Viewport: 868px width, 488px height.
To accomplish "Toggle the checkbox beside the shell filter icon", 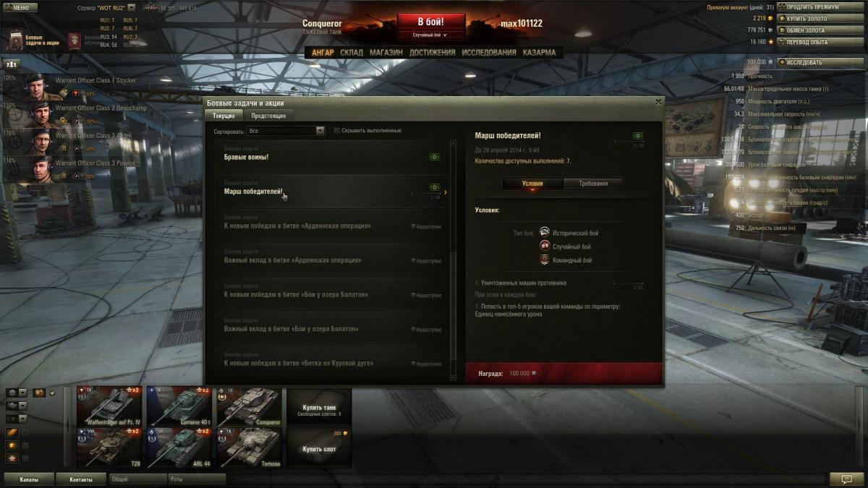I will tap(25, 432).
